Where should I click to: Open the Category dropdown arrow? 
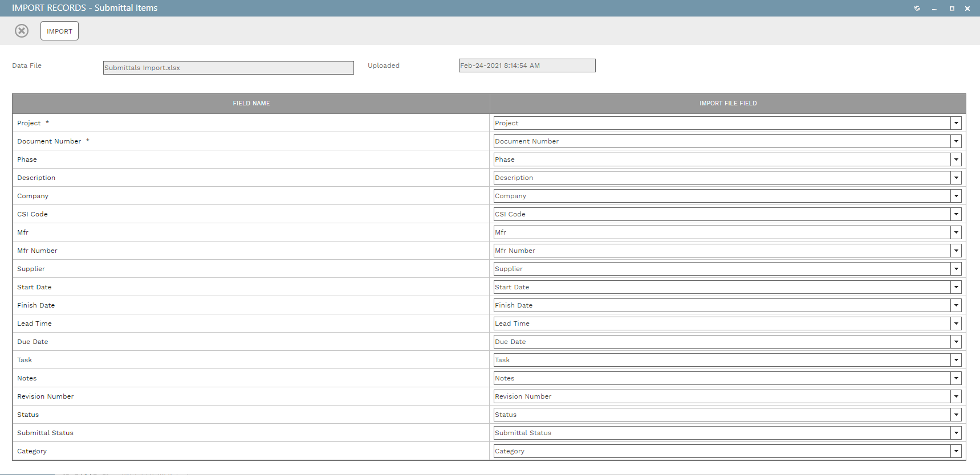(956, 451)
